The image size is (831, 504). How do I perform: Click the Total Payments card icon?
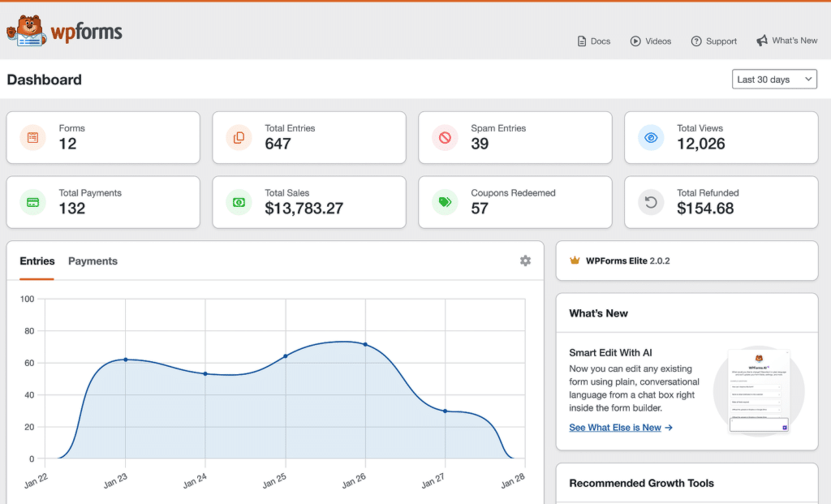coord(32,202)
